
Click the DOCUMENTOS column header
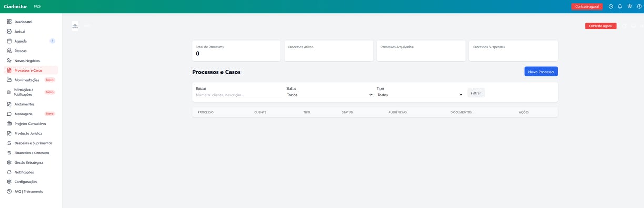(x=461, y=112)
